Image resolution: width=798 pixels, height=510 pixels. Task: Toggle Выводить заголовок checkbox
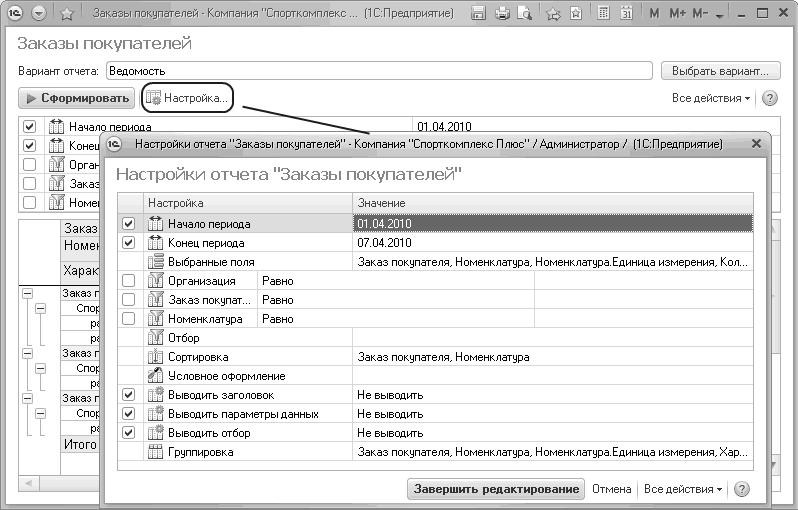pos(129,394)
